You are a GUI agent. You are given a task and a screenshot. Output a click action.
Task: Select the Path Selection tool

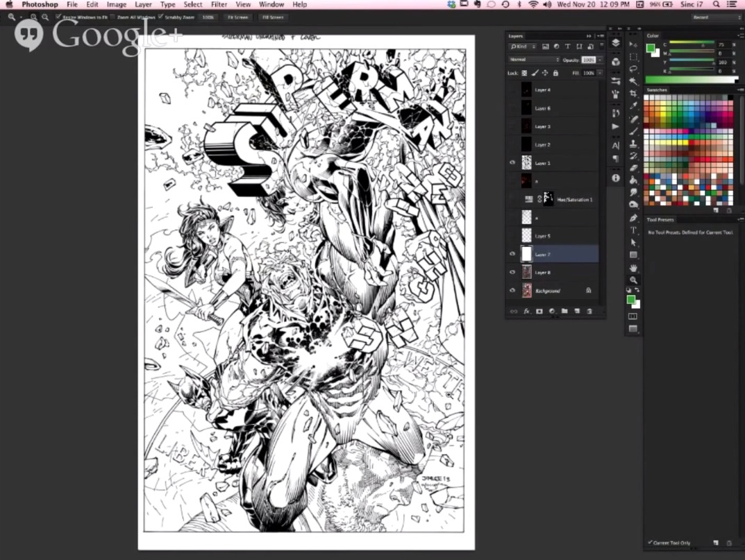[633, 243]
